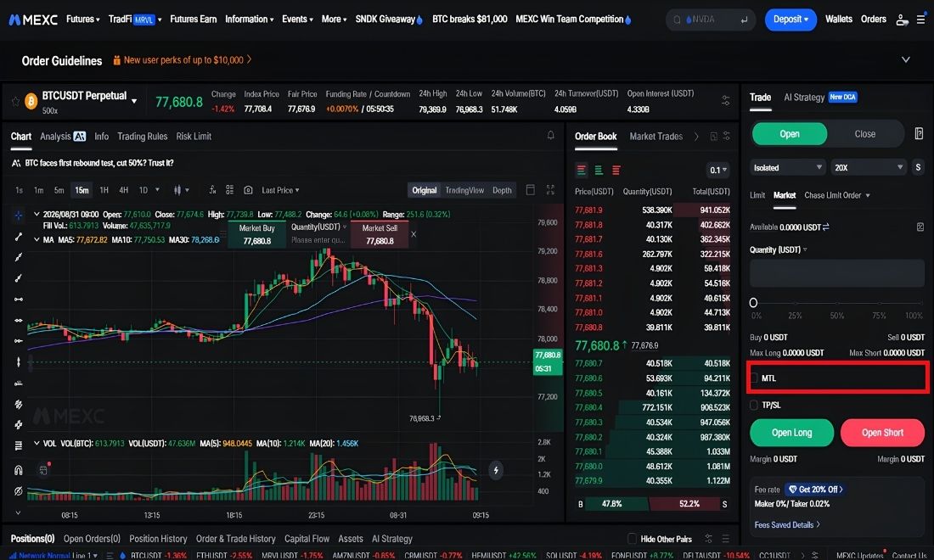Open the hamburger menu in header

point(921,20)
